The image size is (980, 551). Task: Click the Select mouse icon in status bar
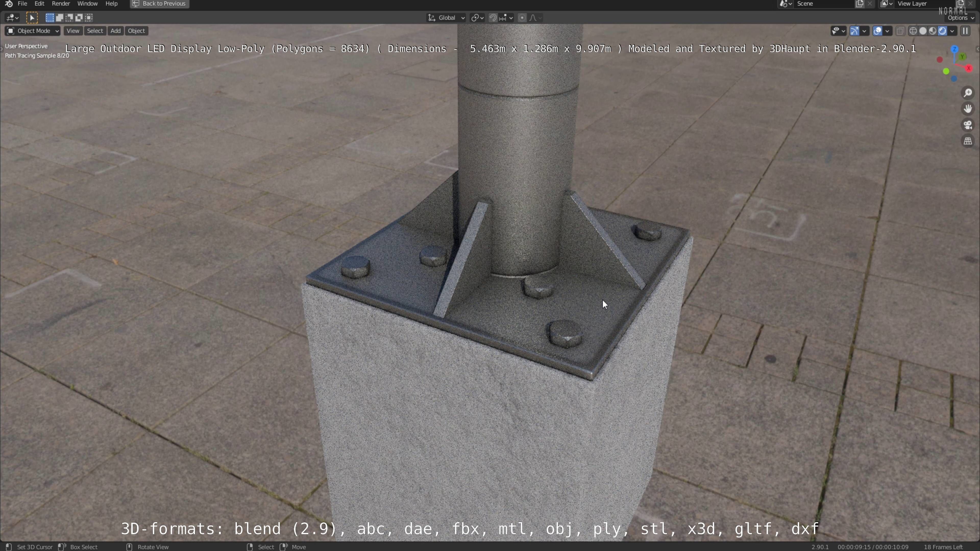pos(250,547)
